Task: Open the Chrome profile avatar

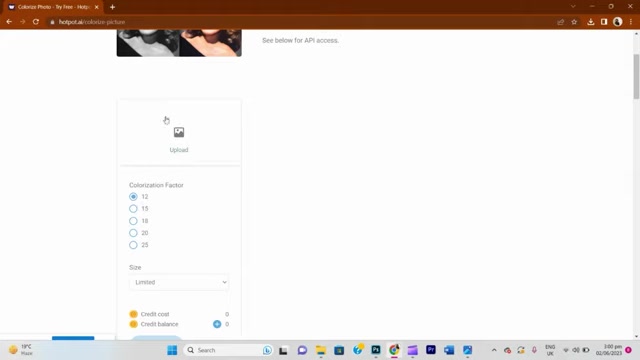Action: (x=618, y=22)
